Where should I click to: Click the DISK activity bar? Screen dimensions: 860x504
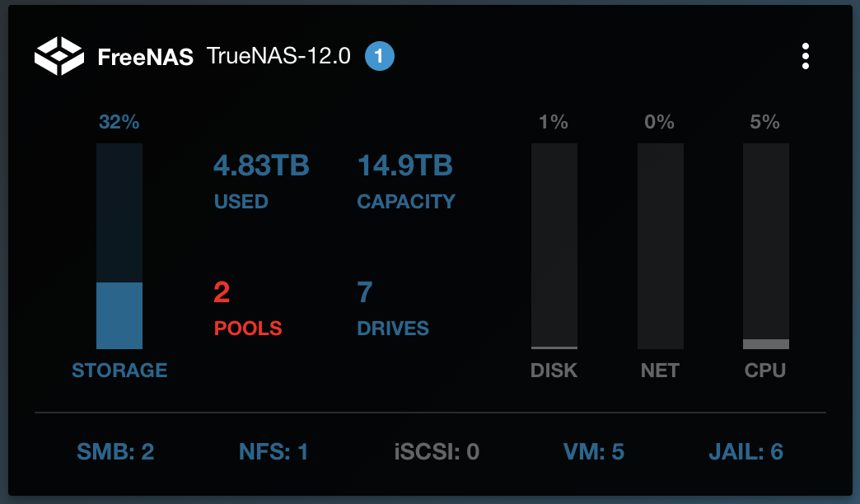(x=554, y=245)
